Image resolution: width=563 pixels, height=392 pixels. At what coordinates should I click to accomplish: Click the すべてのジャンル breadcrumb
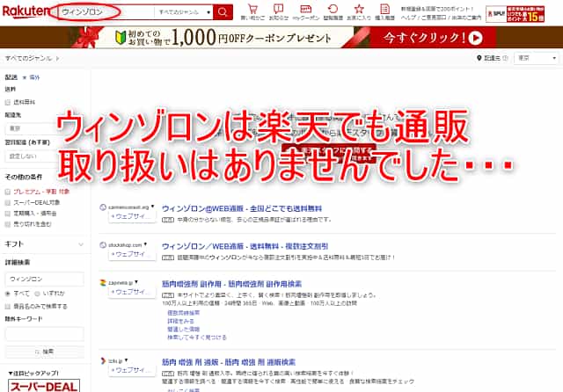click(x=28, y=58)
